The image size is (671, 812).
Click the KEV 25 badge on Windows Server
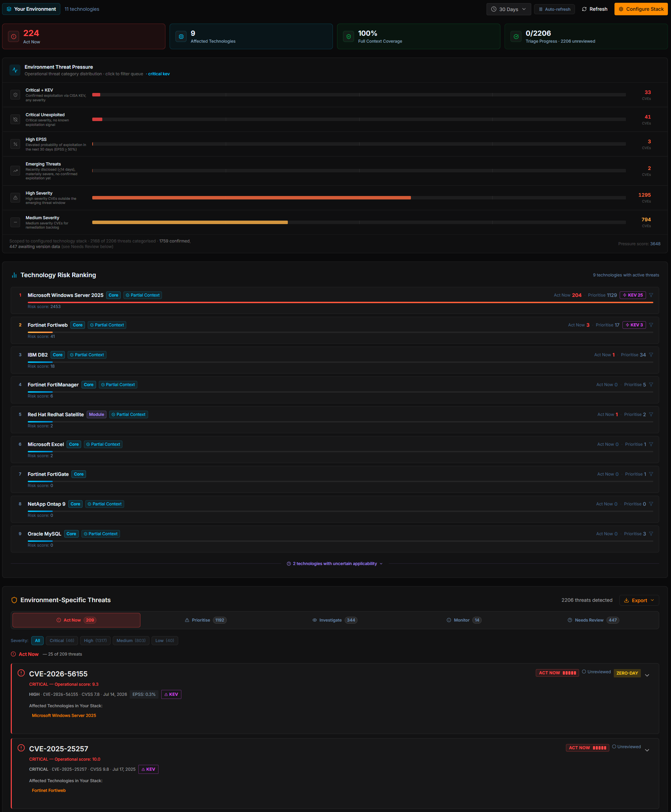pos(633,295)
